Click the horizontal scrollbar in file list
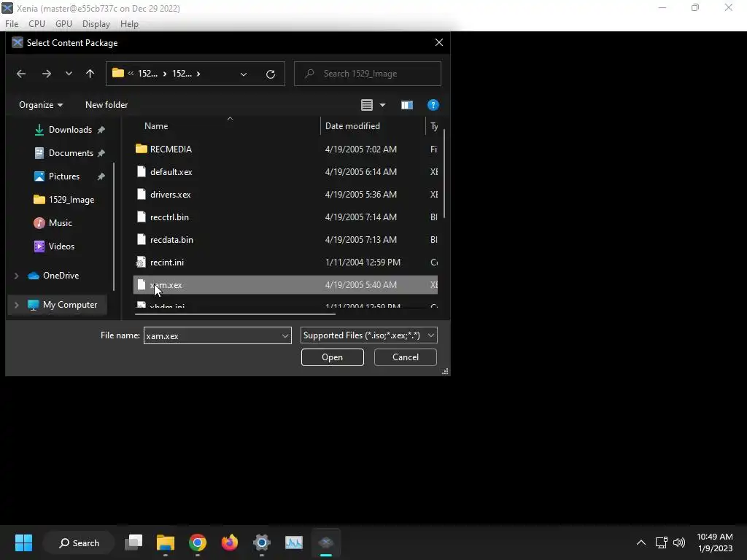 point(235,314)
